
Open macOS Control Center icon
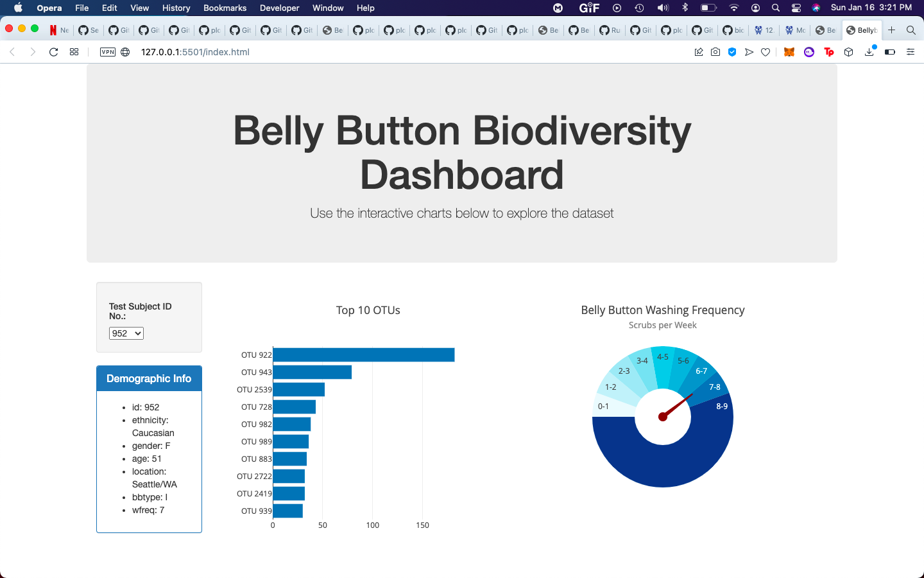coord(796,8)
